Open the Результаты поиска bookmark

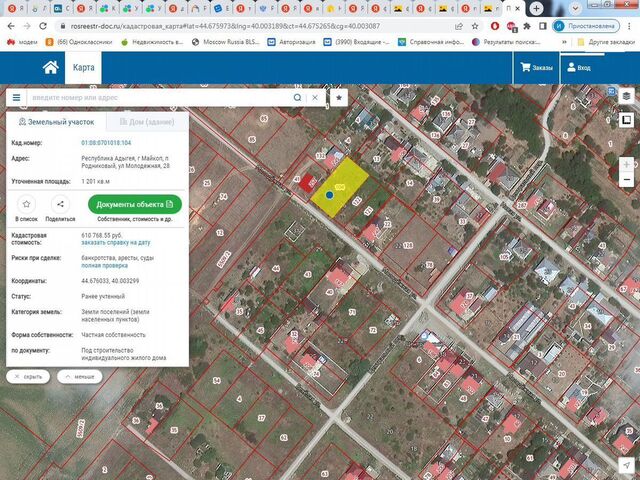pos(506,42)
